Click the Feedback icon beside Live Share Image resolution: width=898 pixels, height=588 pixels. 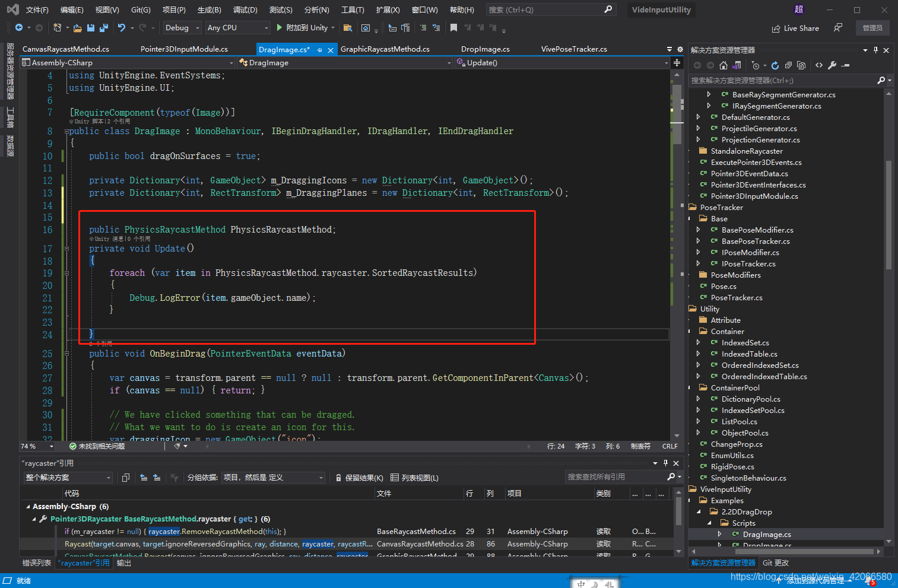837,28
